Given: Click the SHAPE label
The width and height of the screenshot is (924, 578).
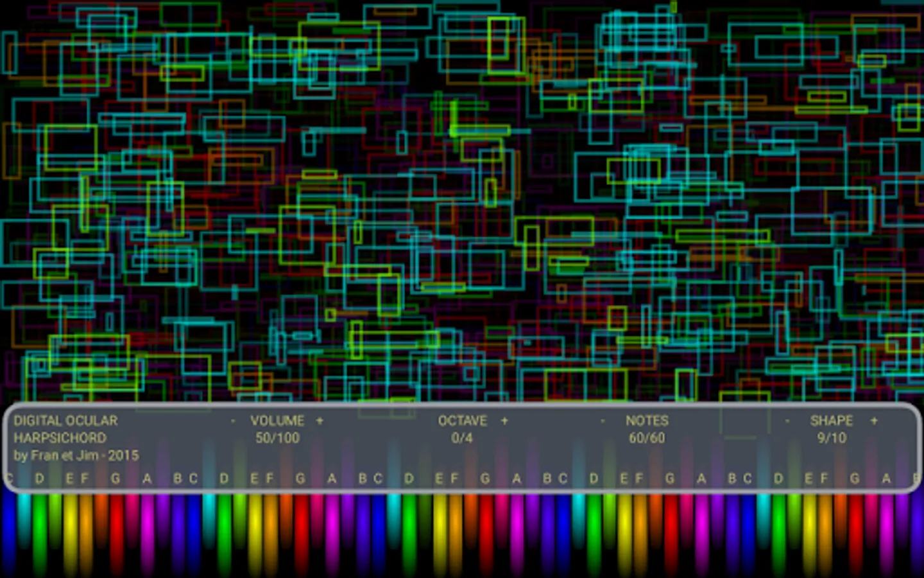Looking at the screenshot, I should point(832,421).
